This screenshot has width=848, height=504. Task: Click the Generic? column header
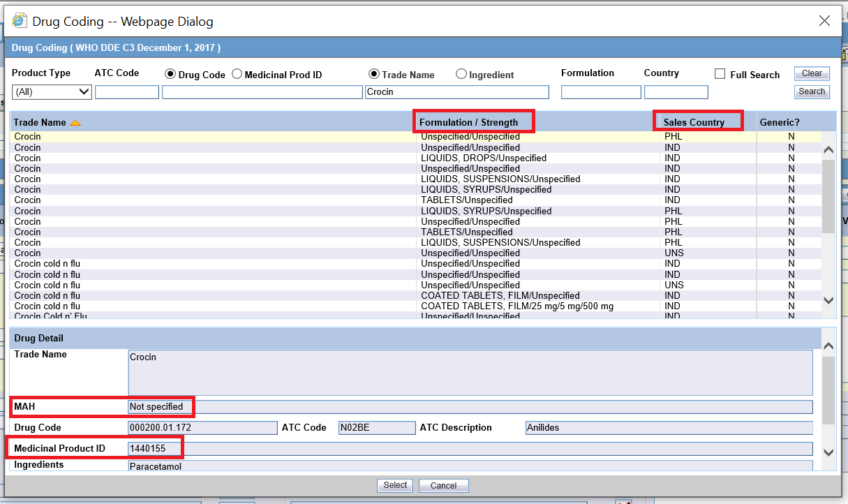(780, 122)
